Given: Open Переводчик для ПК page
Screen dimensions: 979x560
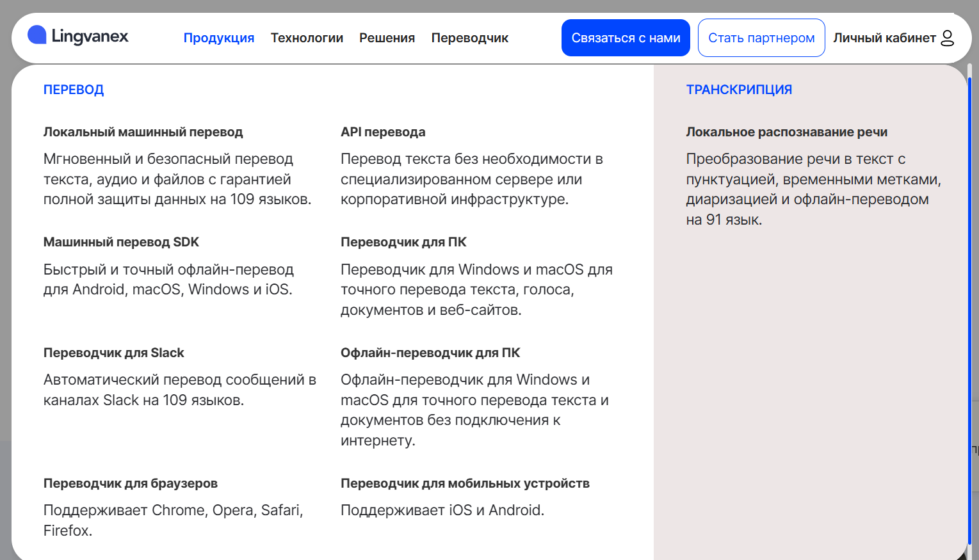Looking at the screenshot, I should tap(403, 243).
